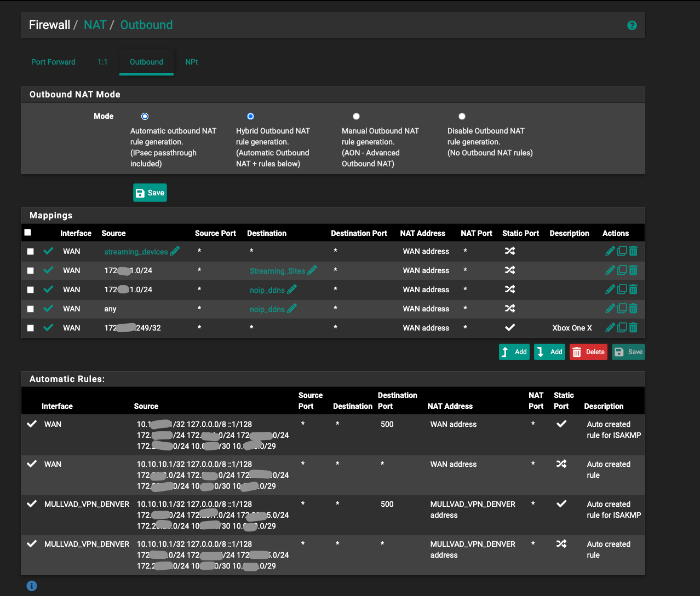Click the Automatic Rules section heading
This screenshot has width=700, height=596.
point(67,379)
